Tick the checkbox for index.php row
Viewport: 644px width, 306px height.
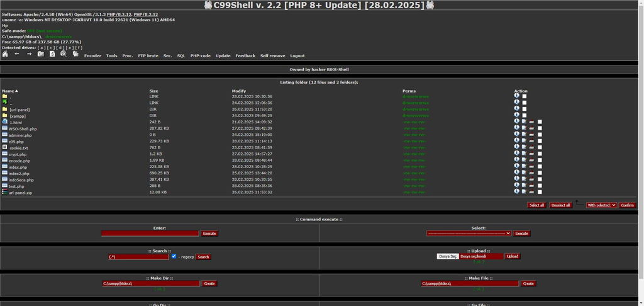(x=540, y=167)
